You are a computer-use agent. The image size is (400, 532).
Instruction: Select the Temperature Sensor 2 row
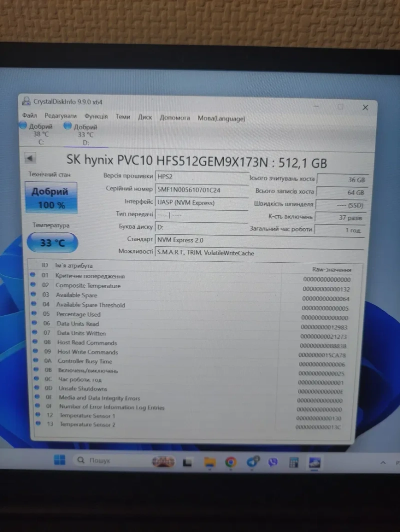click(190, 426)
